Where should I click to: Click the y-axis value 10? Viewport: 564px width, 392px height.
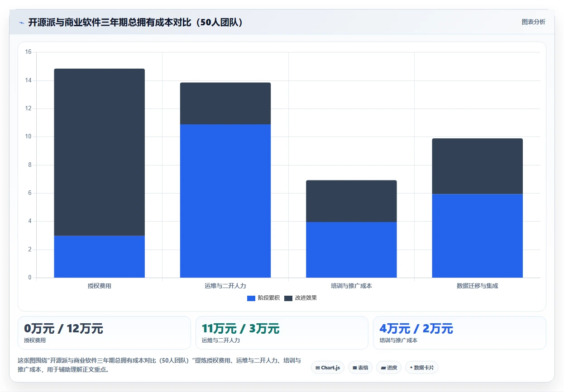(28, 137)
